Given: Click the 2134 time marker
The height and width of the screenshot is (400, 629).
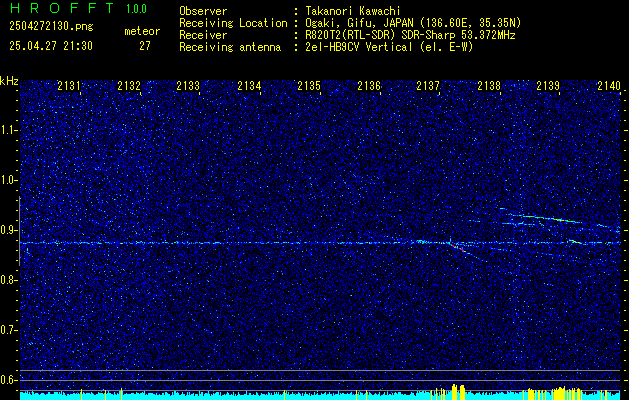Looking at the screenshot, I should [x=249, y=85].
